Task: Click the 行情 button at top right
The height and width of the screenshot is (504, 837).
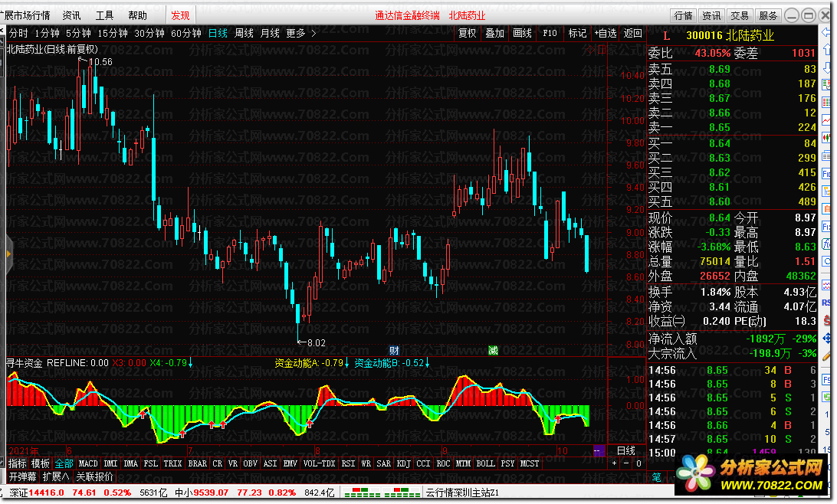Action: click(x=683, y=15)
